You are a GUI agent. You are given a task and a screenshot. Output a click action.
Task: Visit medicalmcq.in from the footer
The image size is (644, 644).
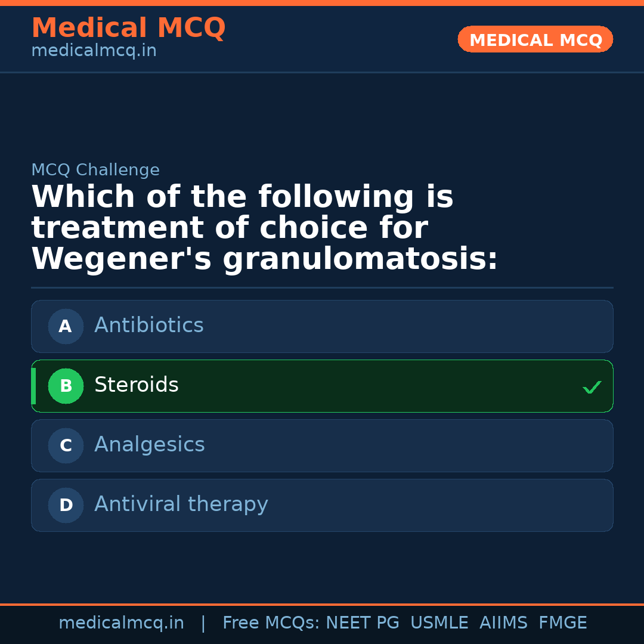122,623
